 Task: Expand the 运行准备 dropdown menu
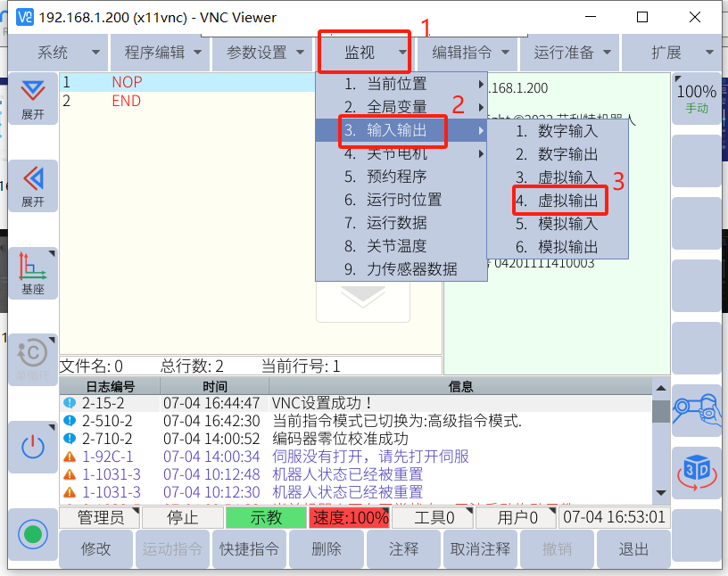pos(572,53)
